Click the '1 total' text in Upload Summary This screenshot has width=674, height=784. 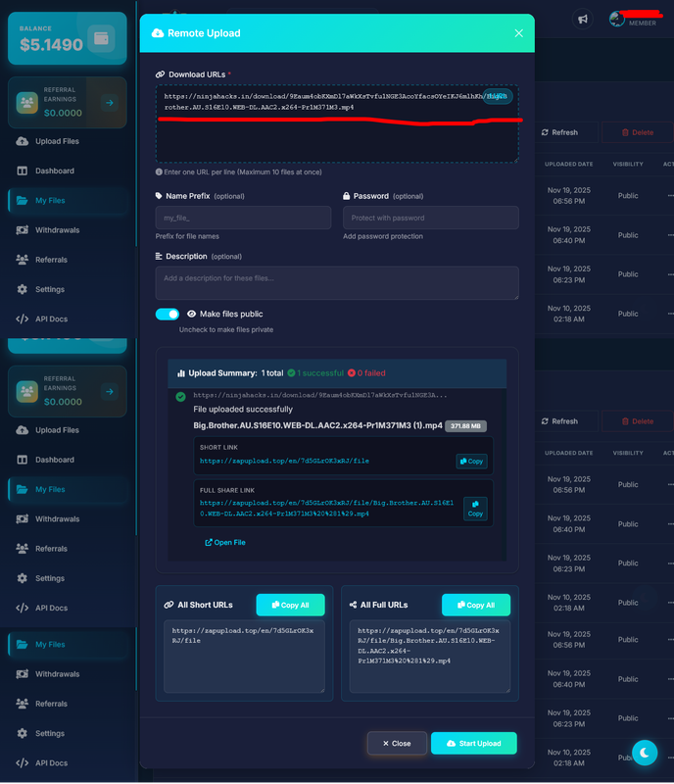tap(272, 373)
